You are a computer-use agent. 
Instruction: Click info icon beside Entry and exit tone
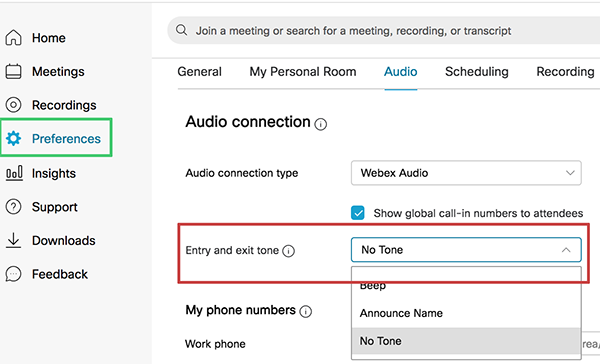point(289,251)
